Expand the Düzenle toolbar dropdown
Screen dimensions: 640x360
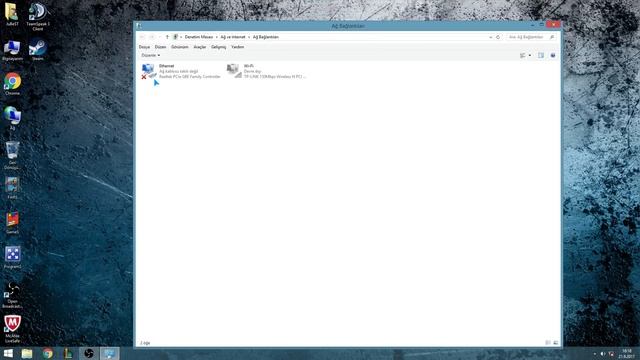[x=151, y=55]
